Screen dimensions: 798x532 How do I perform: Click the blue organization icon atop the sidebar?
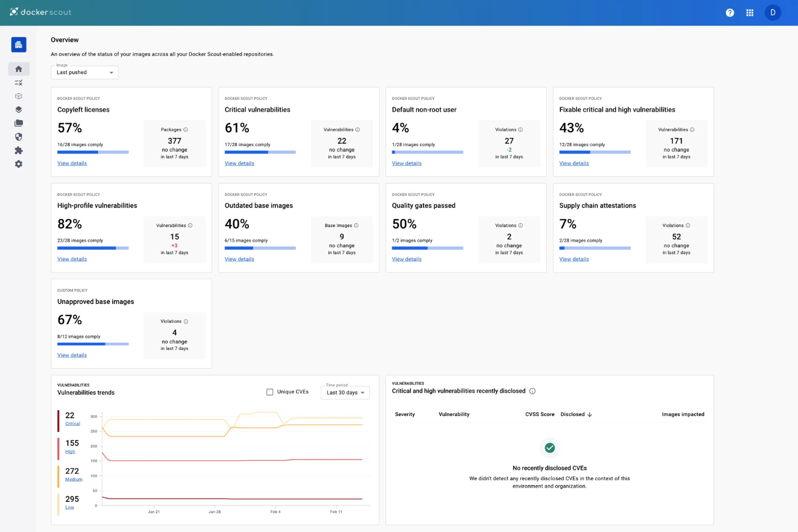click(19, 45)
